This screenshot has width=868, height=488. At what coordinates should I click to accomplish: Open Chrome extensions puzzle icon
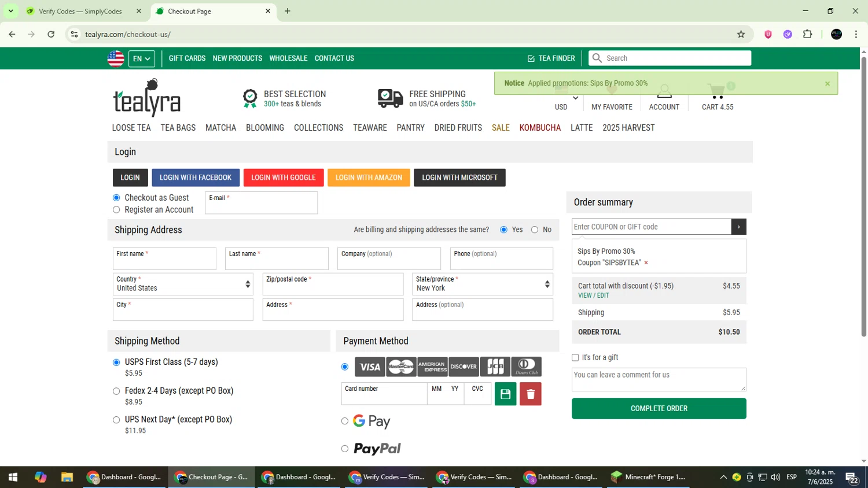808,34
